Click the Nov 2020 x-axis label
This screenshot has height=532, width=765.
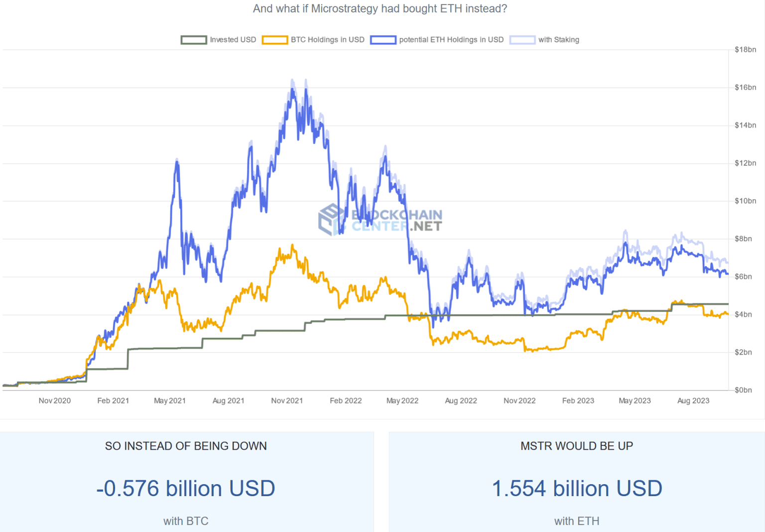tap(55, 401)
